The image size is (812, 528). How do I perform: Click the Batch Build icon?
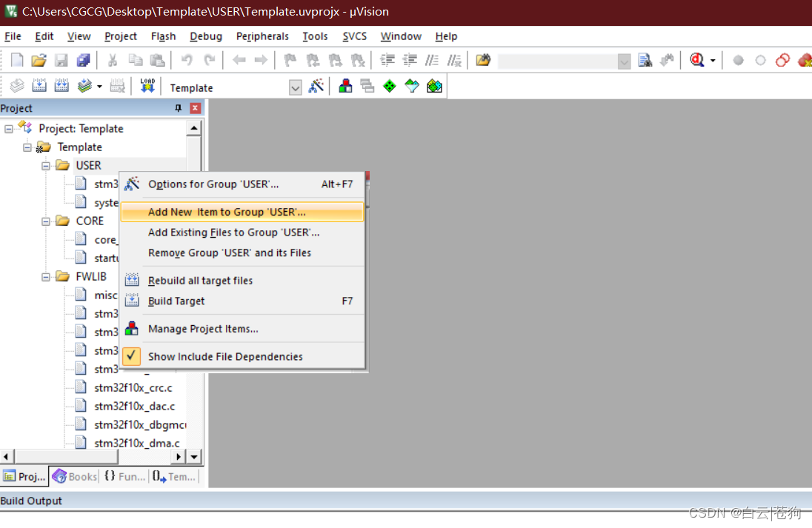pos(84,86)
